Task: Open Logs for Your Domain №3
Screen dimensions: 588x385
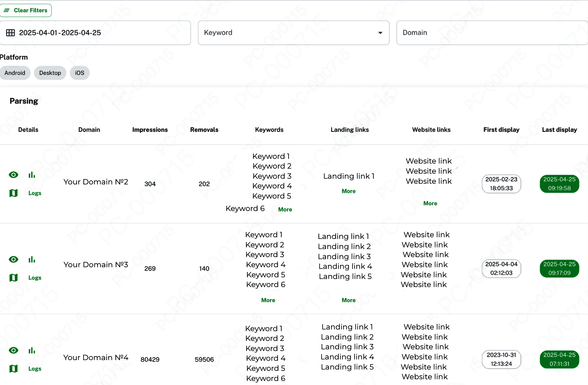Action: tap(35, 278)
